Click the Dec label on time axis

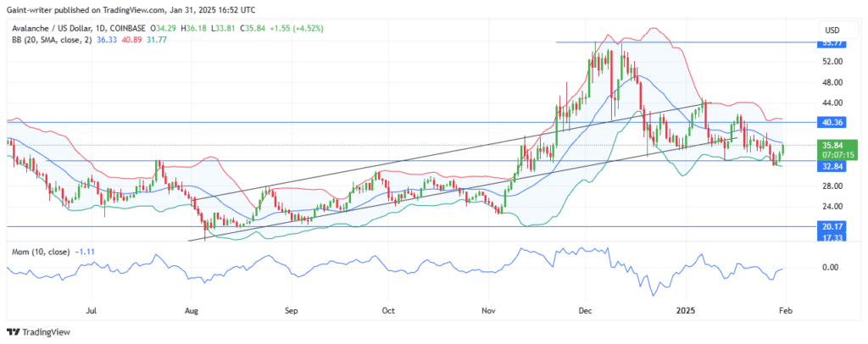coord(585,311)
